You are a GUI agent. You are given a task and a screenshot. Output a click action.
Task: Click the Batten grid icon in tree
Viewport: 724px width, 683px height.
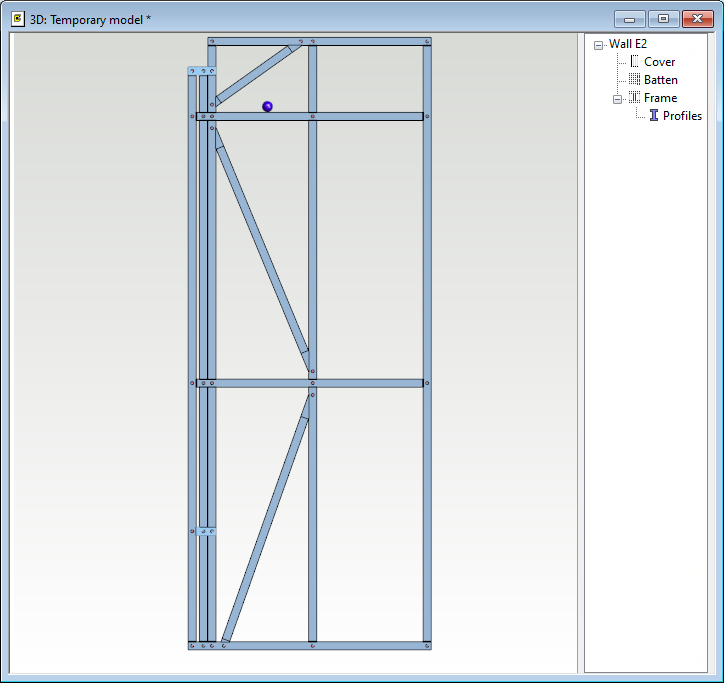pos(634,80)
